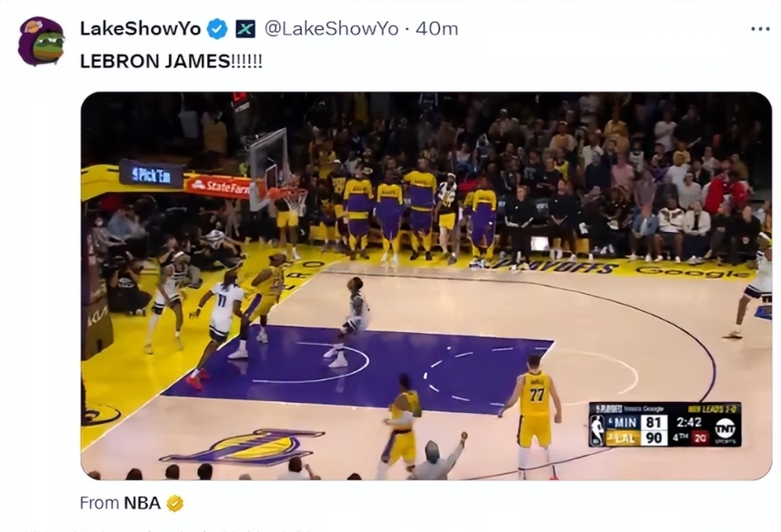This screenshot has height=532, width=781.
Task: Click the LakeShowYo display name
Action: (x=140, y=29)
